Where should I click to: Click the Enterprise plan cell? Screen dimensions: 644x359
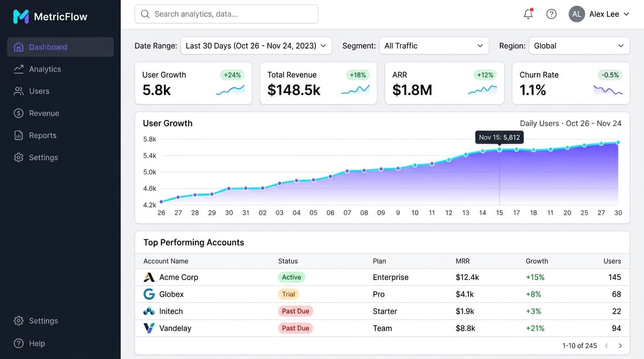tap(390, 277)
